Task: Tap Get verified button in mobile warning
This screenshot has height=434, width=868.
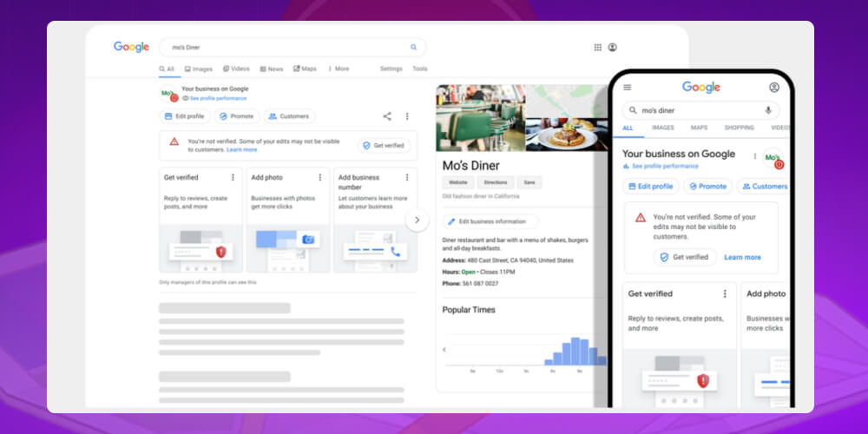Action: pos(685,258)
